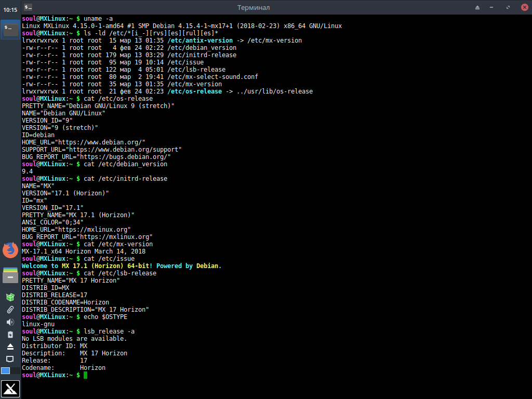This screenshot has width=532, height=399.
Task: Click /etc/initrd-release in the file listing
Action: click(x=202, y=55)
